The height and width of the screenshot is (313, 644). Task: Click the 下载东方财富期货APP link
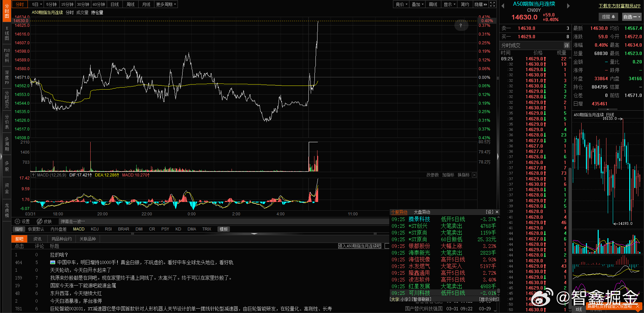coord(620,6)
